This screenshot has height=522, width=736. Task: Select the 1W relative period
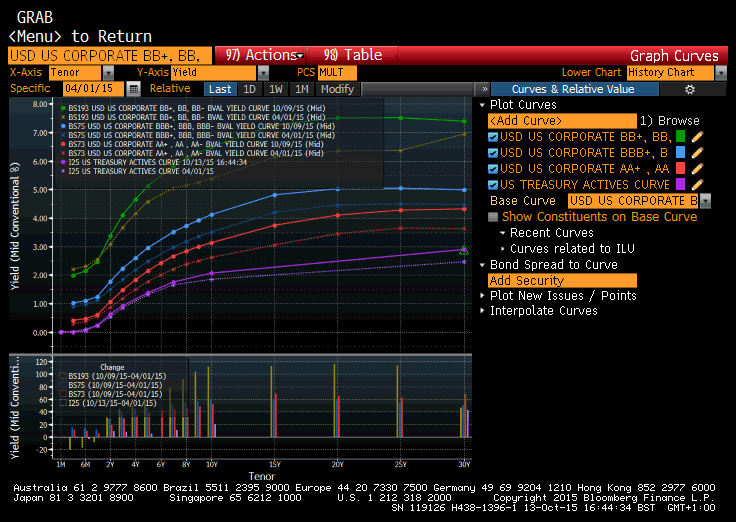(x=276, y=89)
